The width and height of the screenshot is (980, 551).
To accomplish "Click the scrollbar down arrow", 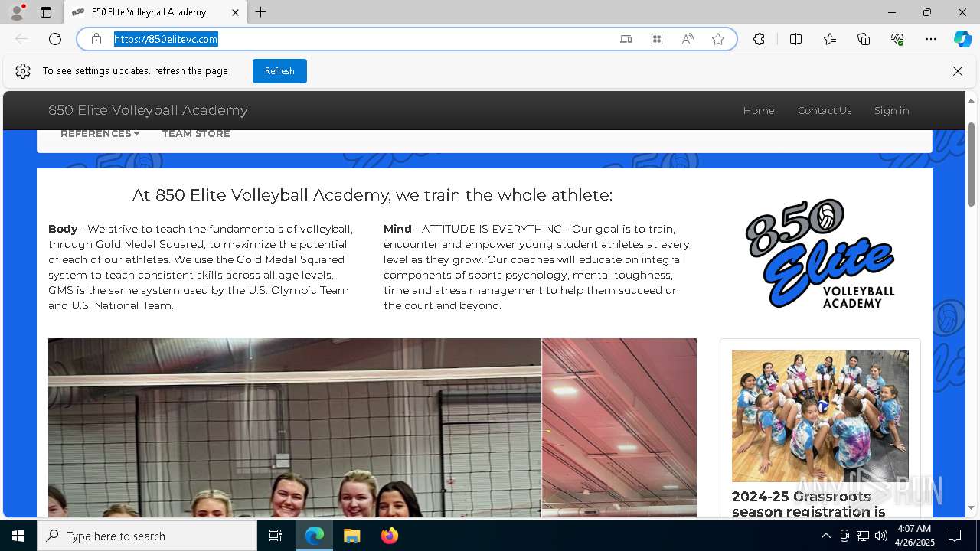I will (x=972, y=507).
